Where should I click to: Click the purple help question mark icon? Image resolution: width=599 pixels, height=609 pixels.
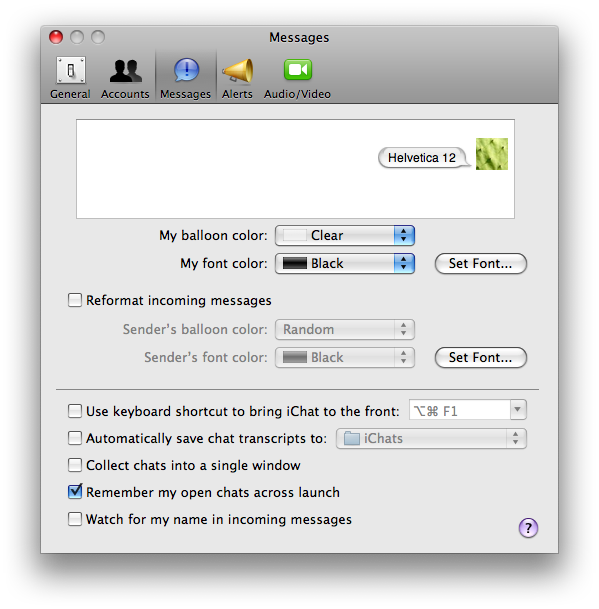(x=528, y=528)
